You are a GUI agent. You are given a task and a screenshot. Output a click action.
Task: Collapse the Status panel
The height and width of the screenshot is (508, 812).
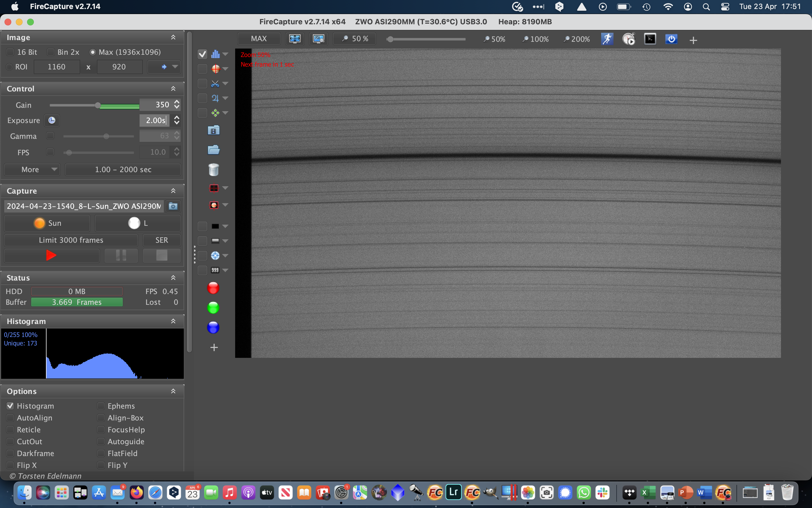[x=173, y=278]
